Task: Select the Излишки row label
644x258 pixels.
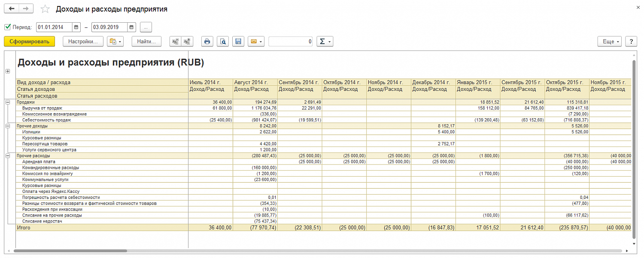Action: pos(31,132)
